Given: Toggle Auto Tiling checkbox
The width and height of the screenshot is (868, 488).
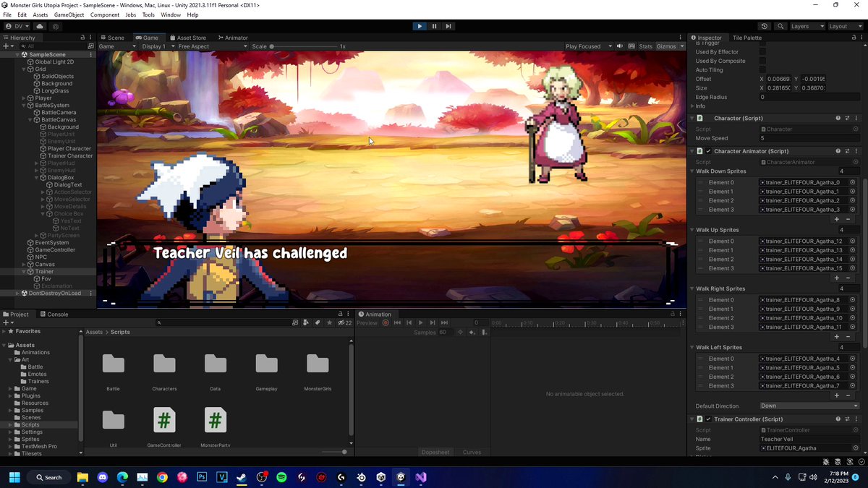Looking at the screenshot, I should tap(762, 70).
